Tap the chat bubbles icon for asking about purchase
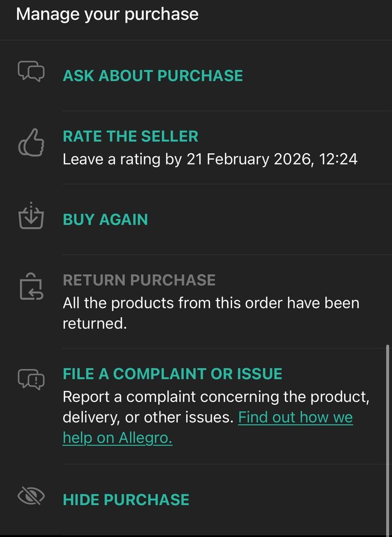Image resolution: width=392 pixels, height=537 pixels. tap(31, 71)
